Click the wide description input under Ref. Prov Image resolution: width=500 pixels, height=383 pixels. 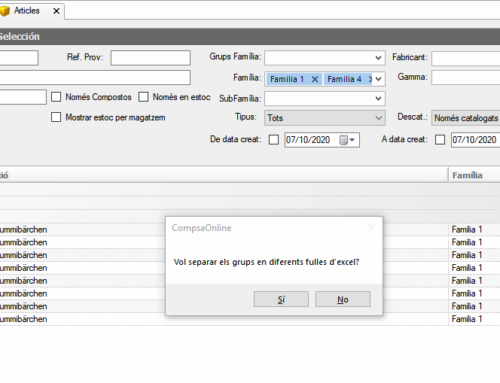95,77
